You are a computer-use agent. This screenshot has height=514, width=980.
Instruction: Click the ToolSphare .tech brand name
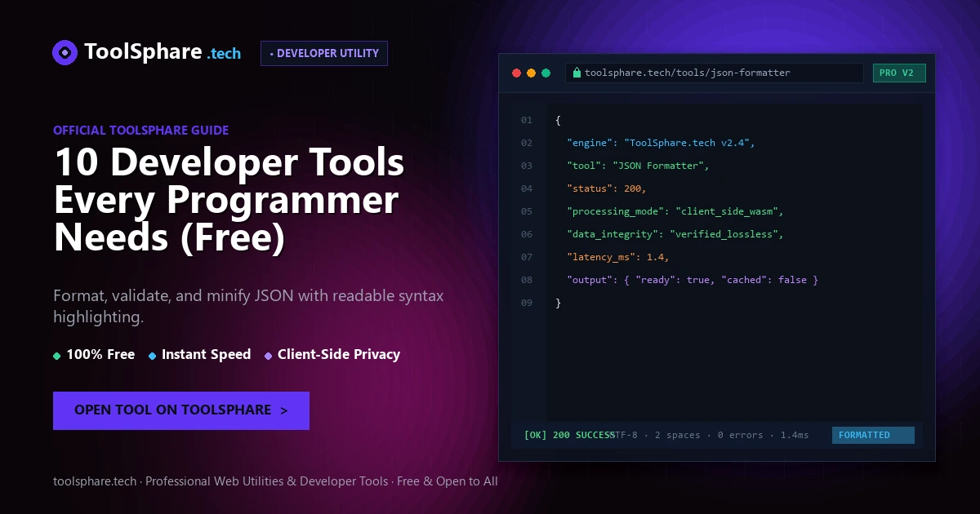coord(163,52)
